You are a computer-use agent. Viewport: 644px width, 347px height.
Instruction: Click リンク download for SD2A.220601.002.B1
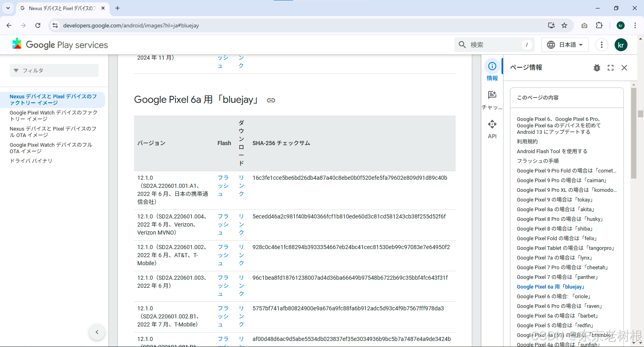click(241, 316)
